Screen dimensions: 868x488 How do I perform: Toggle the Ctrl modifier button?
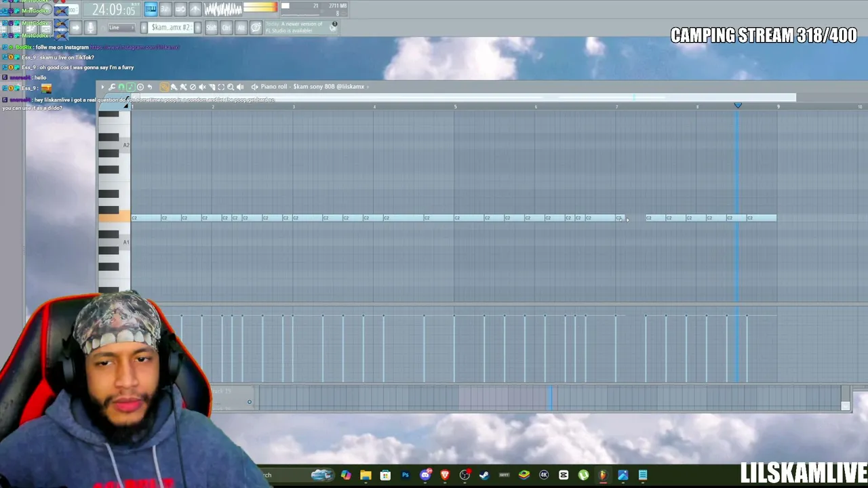click(x=226, y=27)
